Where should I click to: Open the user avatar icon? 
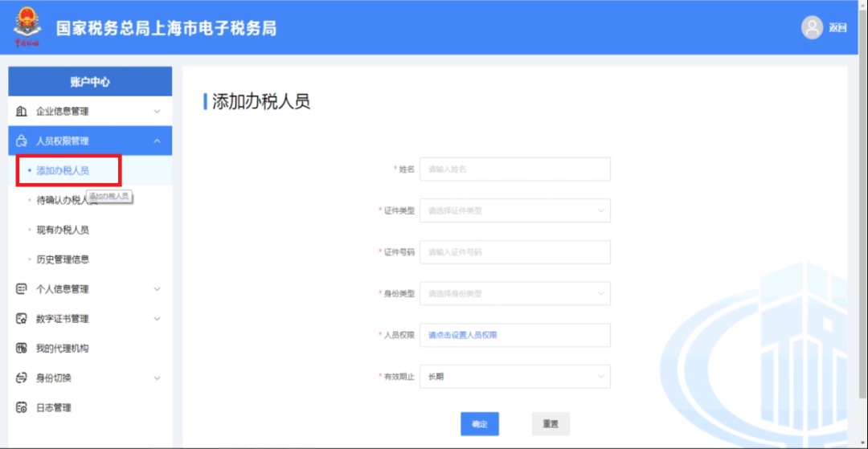pyautogui.click(x=812, y=27)
